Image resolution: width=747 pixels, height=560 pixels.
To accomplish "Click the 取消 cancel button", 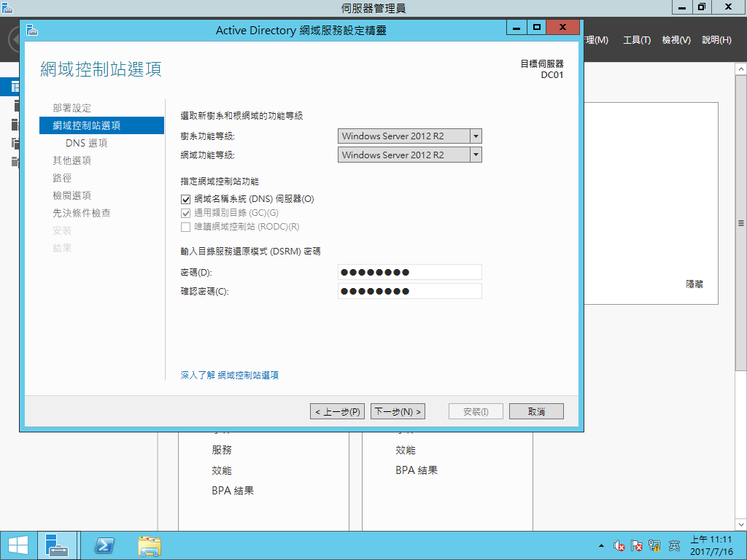I will (536, 411).
